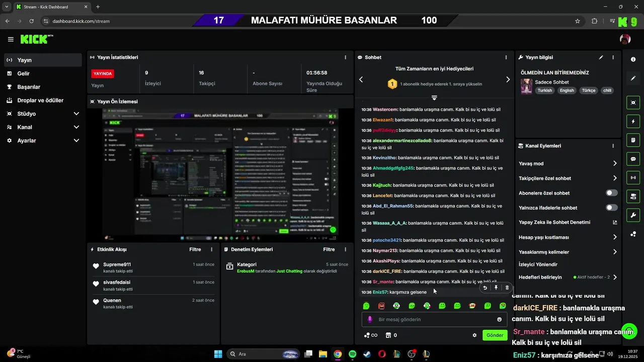Open Steam from the Windows taskbar

[367, 354]
